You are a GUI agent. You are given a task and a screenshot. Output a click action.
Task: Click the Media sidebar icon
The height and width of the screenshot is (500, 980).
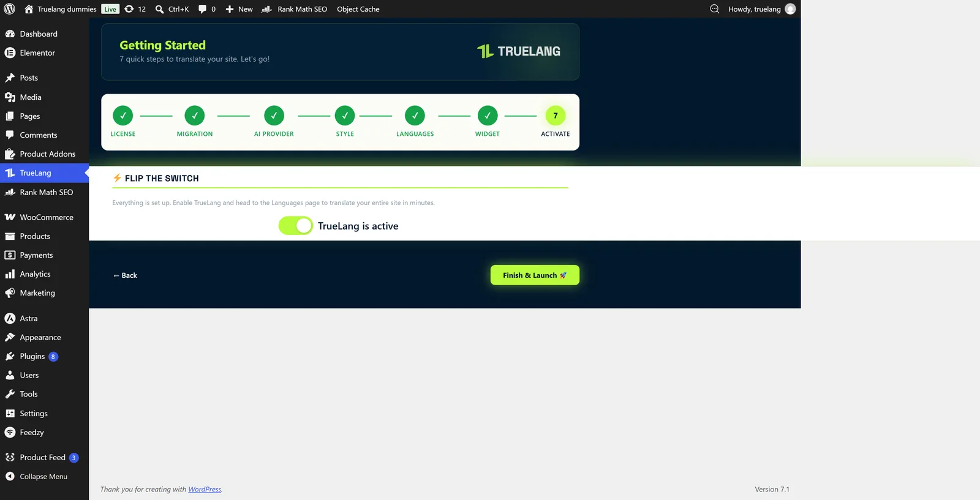pos(10,97)
